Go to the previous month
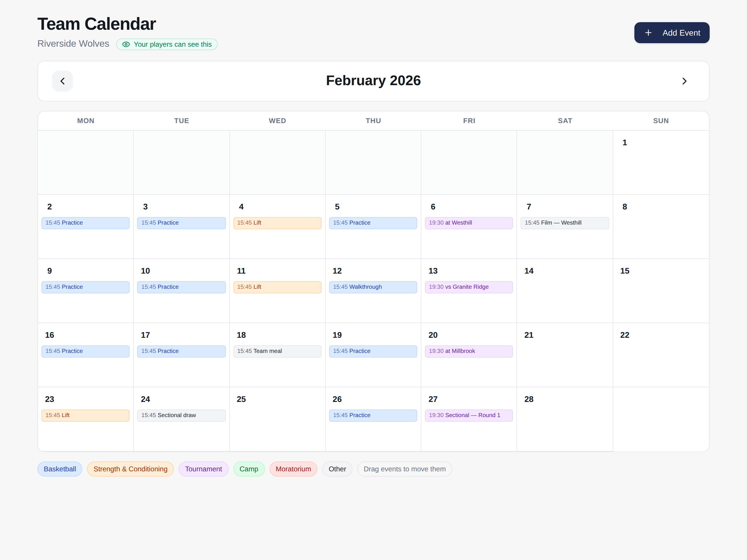 tap(62, 81)
